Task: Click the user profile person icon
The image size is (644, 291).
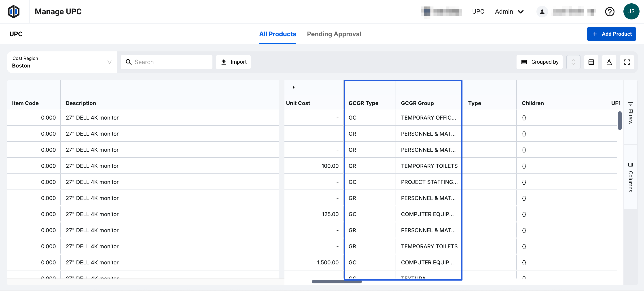Action: pyautogui.click(x=542, y=11)
